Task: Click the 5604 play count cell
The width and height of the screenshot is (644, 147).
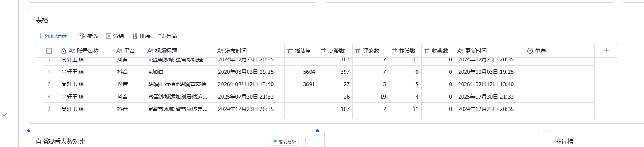Action: point(301,72)
